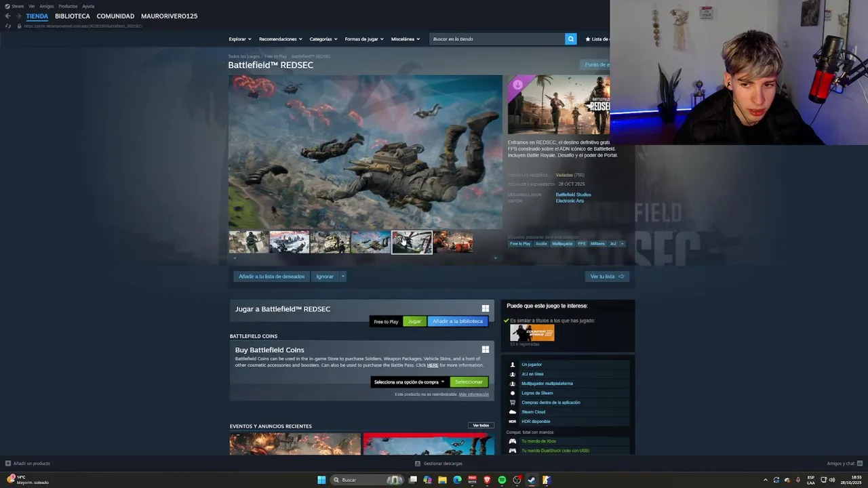Open the Categorías dropdown
This screenshot has width=868, height=488.
pos(323,39)
